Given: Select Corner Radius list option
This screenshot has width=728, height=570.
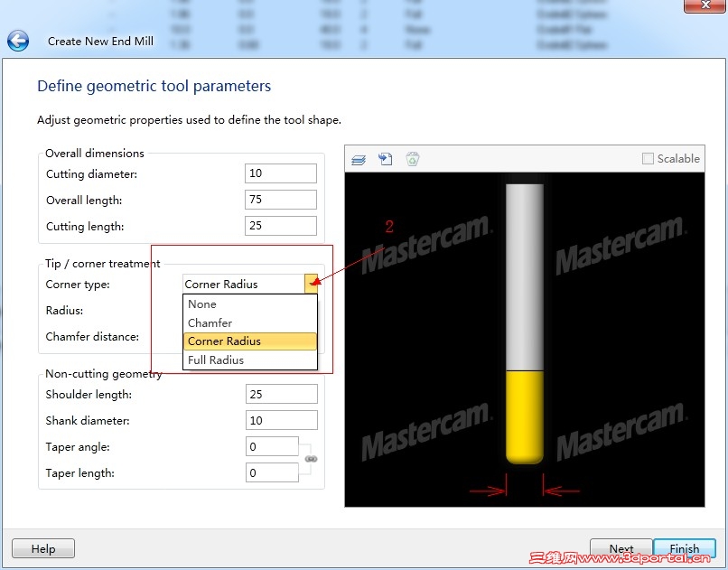Looking at the screenshot, I should pyautogui.click(x=250, y=341).
